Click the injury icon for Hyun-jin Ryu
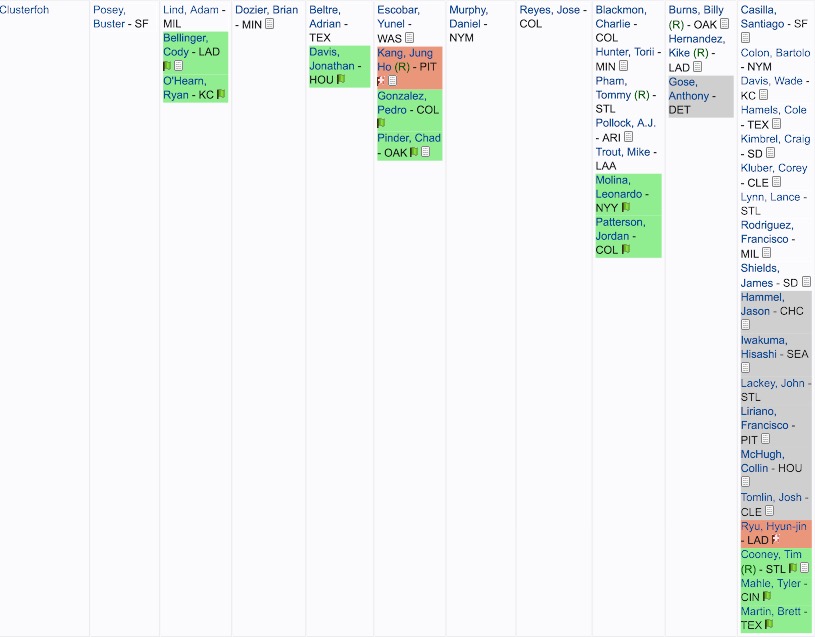Image resolution: width=815 pixels, height=637 pixels. [x=776, y=539]
